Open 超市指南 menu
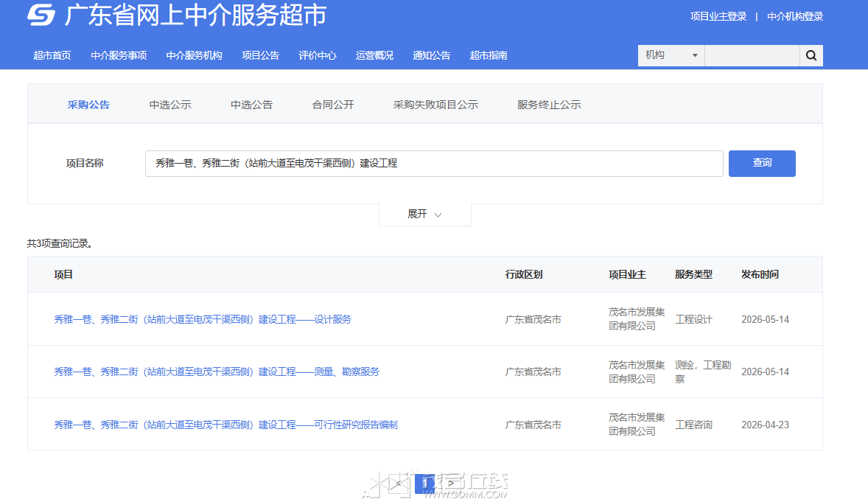This screenshot has width=868, height=502. (489, 55)
